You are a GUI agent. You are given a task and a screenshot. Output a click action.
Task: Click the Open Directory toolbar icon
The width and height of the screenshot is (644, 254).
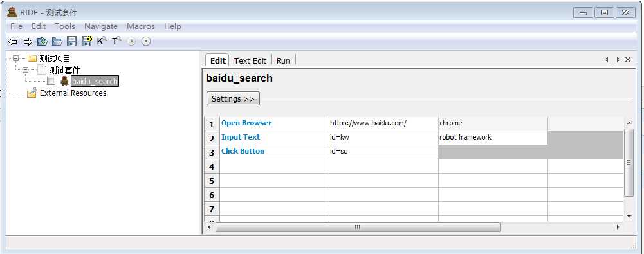pyautogui.click(x=57, y=41)
